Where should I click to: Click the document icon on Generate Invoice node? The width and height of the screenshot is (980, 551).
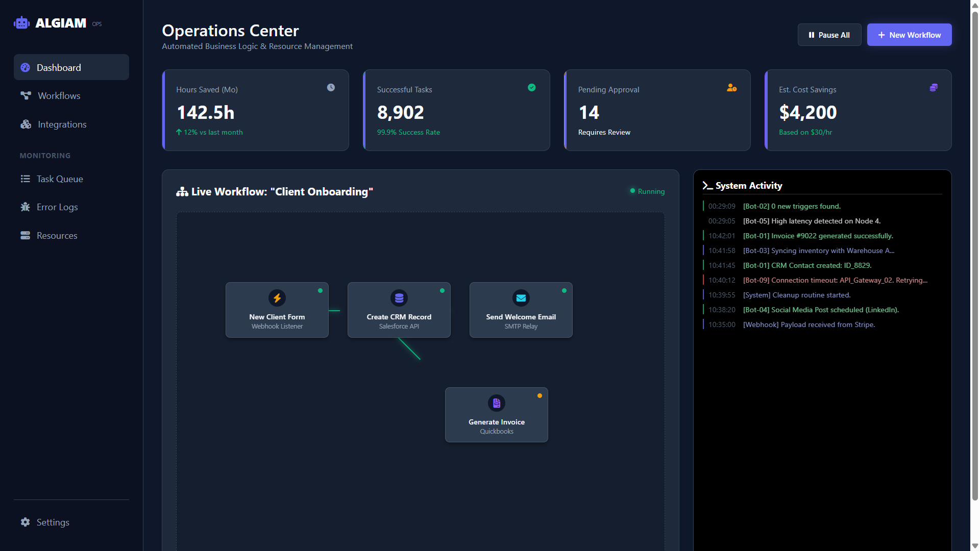496,403
